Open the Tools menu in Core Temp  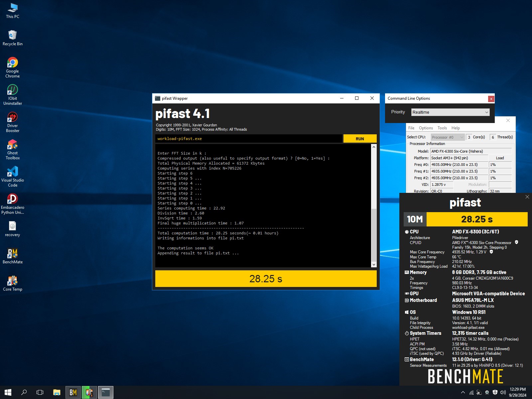[442, 128]
